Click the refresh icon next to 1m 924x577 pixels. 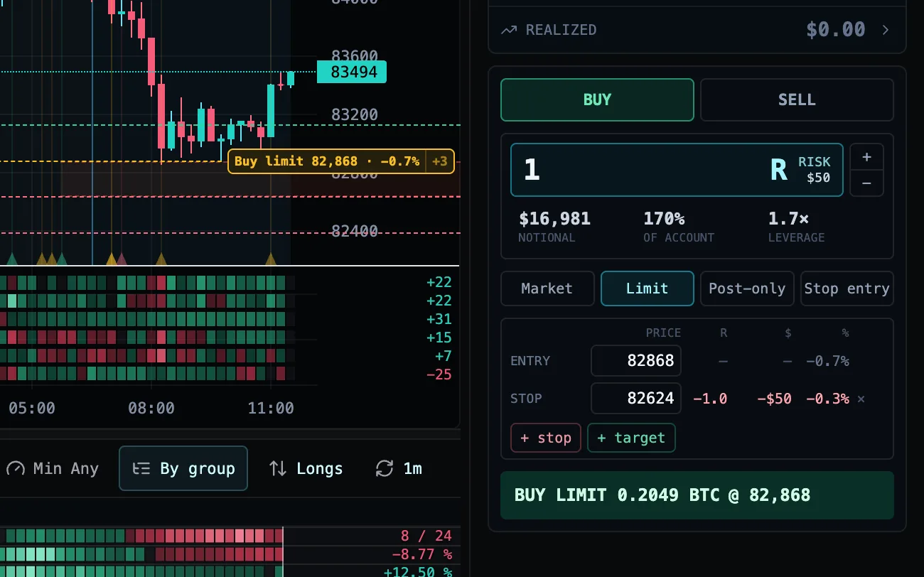click(x=385, y=468)
